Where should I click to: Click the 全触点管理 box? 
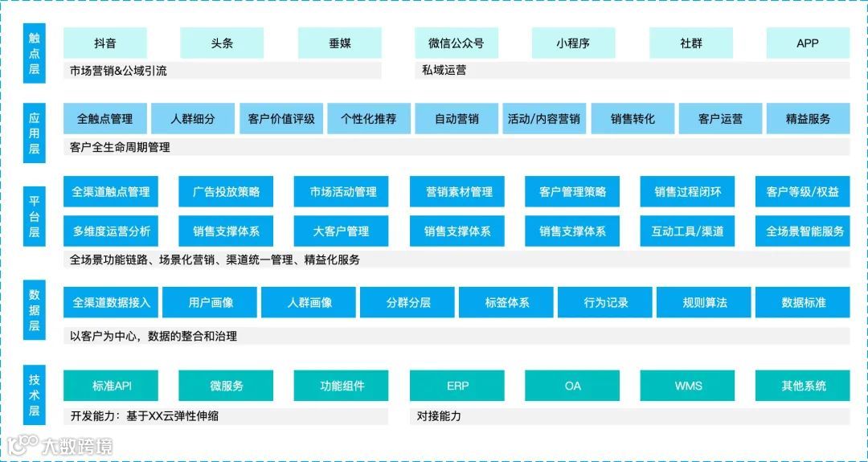105,118
